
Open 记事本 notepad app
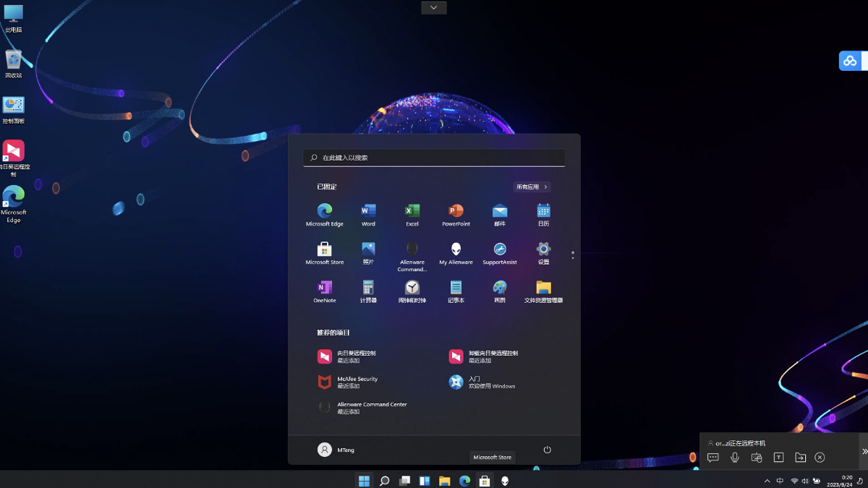[456, 291]
